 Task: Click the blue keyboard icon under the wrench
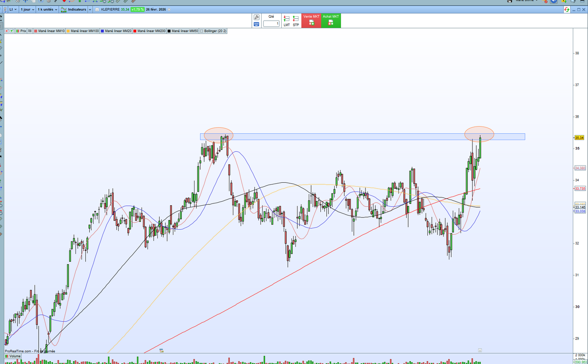tap(257, 24)
